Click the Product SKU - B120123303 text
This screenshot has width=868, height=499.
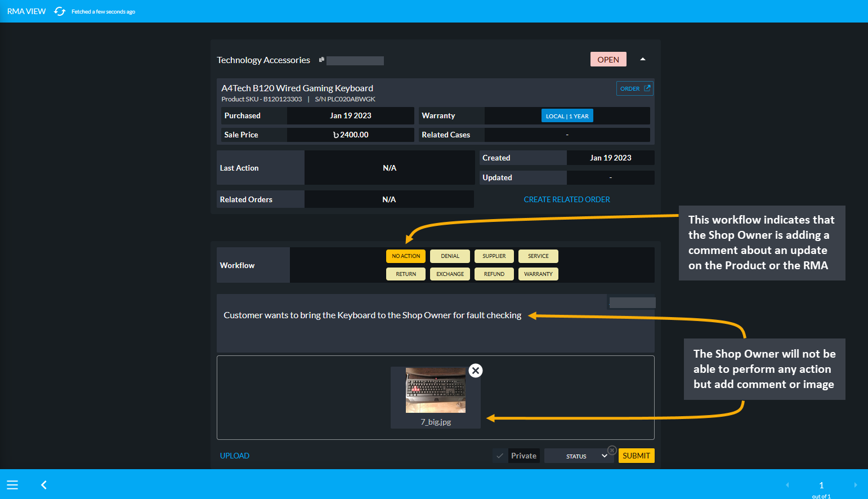coord(261,99)
